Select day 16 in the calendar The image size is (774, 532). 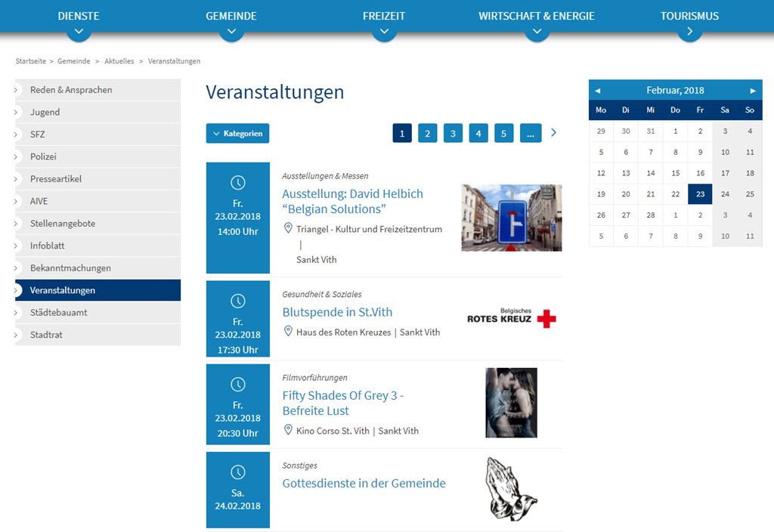tap(700, 173)
